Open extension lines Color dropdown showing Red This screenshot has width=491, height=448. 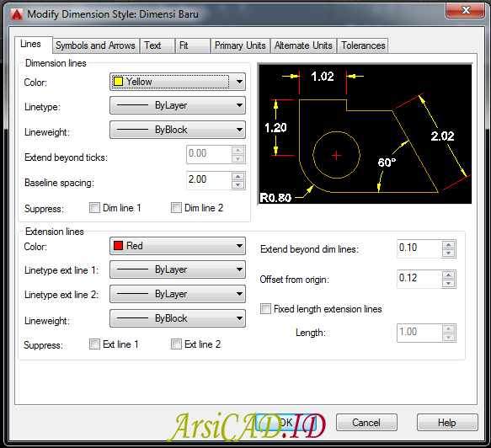[178, 246]
